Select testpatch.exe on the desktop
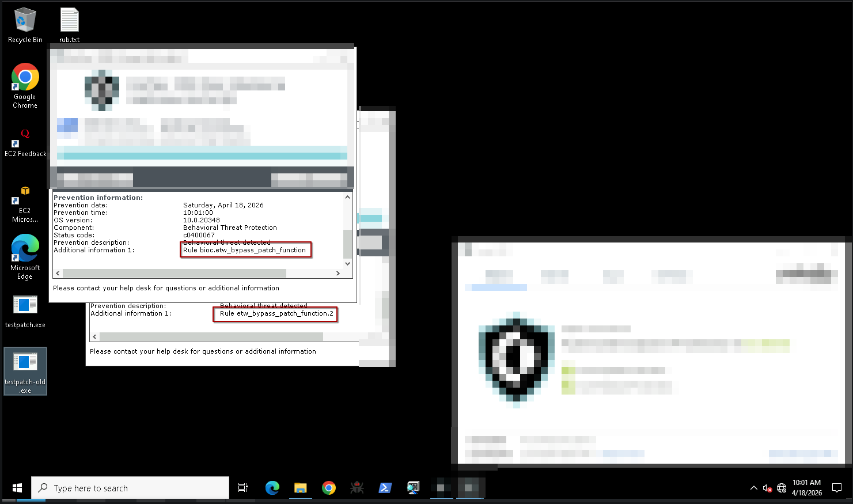 tap(25, 311)
